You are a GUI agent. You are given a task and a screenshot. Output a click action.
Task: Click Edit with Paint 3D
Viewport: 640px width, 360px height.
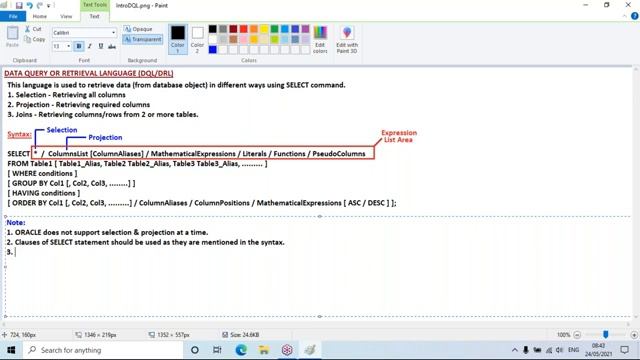347,39
